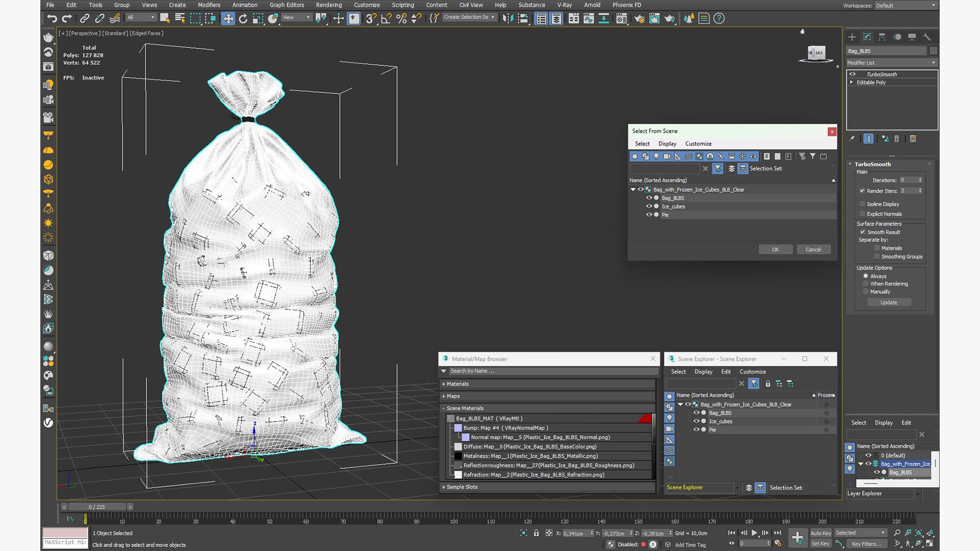980x551 pixels.
Task: Open the Utilities wrench tab in command panel
Action: 927,37
